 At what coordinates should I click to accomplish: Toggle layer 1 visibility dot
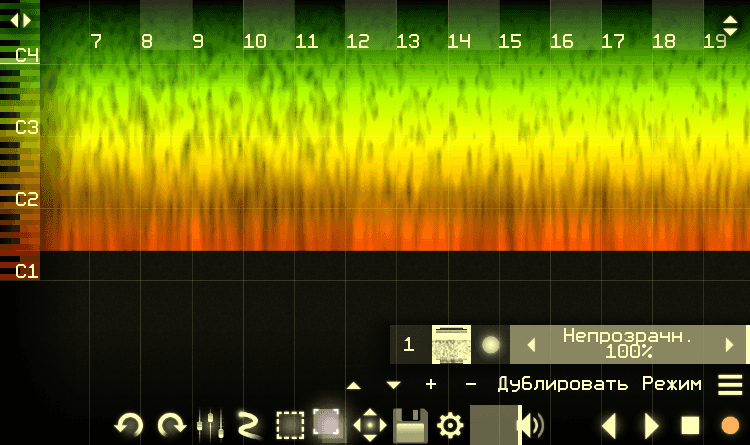click(490, 345)
